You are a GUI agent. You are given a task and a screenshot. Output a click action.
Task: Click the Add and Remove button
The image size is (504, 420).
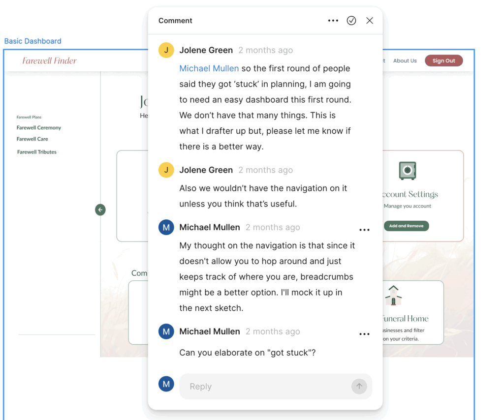click(407, 226)
